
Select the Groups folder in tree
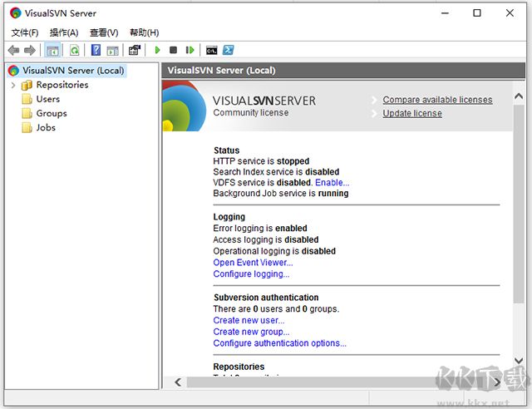pos(51,113)
